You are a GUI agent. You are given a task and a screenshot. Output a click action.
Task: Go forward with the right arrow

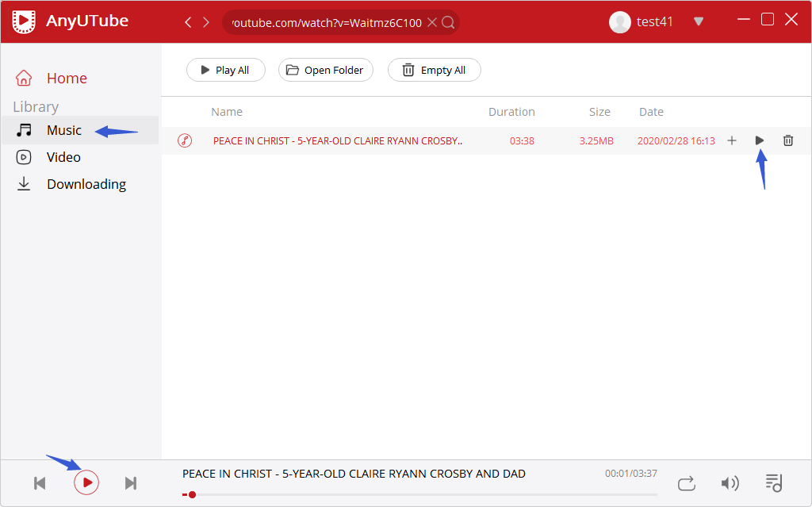point(206,22)
